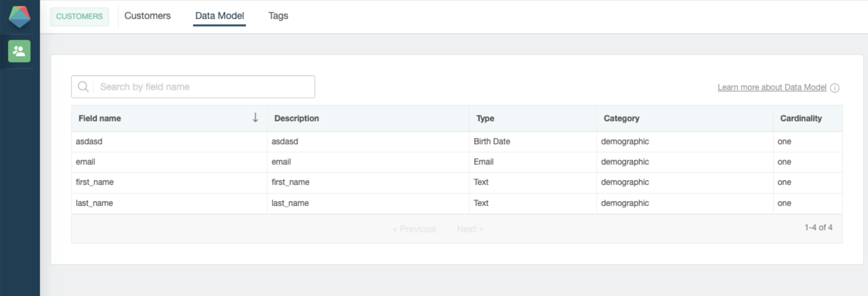Click demographic category in first_name row

point(685,183)
